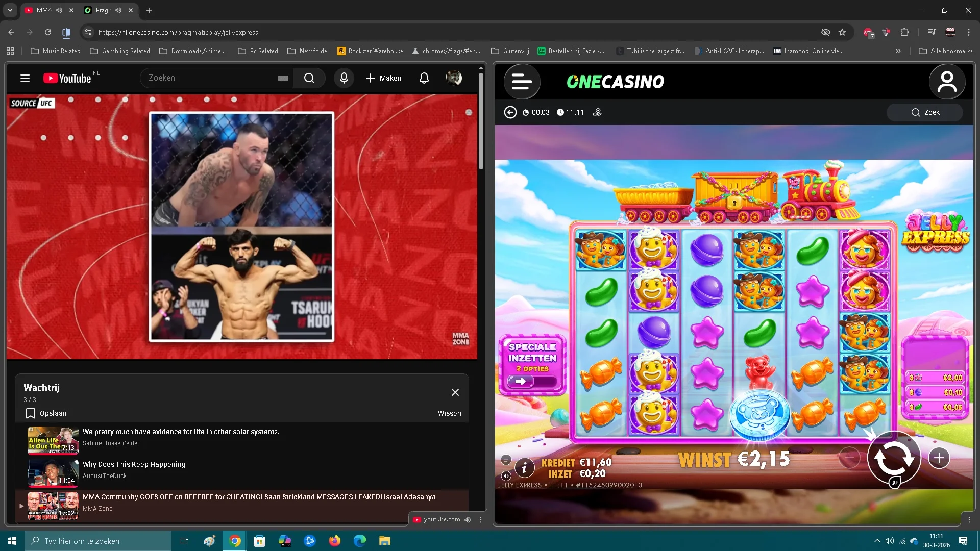Decrease the bet with the minus button
This screenshot has width=980, height=551.
(x=849, y=458)
